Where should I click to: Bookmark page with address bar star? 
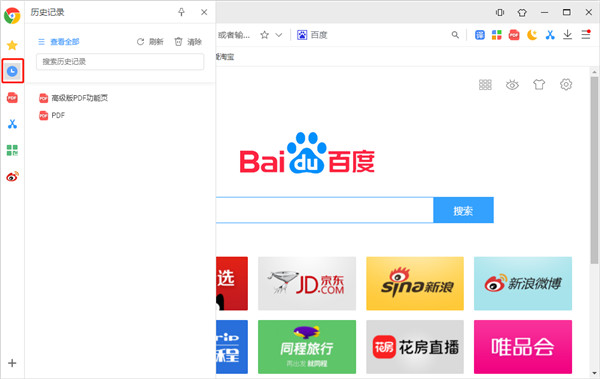tap(264, 35)
